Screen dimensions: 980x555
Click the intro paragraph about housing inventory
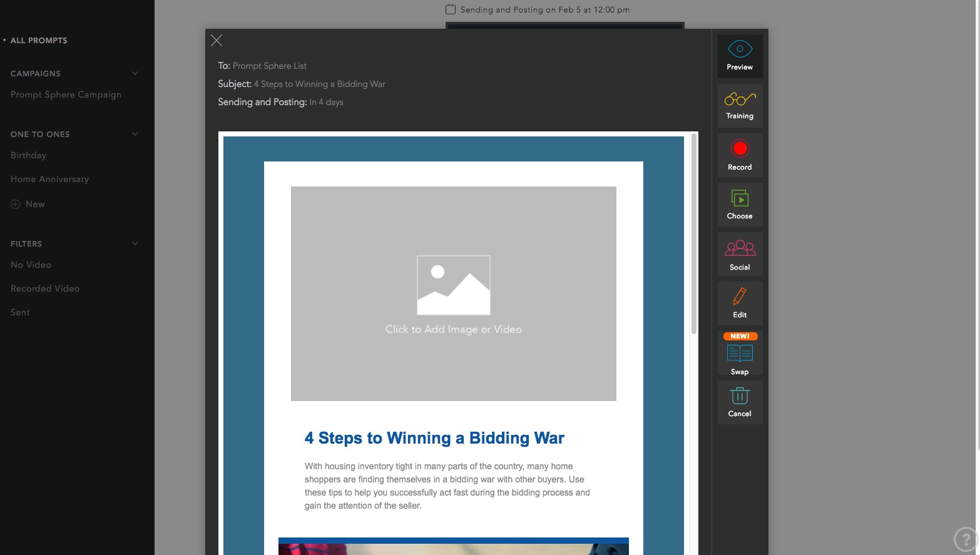[447, 486]
